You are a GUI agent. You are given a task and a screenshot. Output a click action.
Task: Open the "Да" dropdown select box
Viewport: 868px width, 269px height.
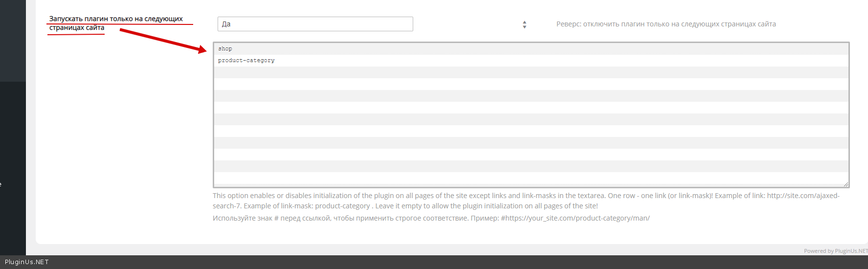point(315,24)
